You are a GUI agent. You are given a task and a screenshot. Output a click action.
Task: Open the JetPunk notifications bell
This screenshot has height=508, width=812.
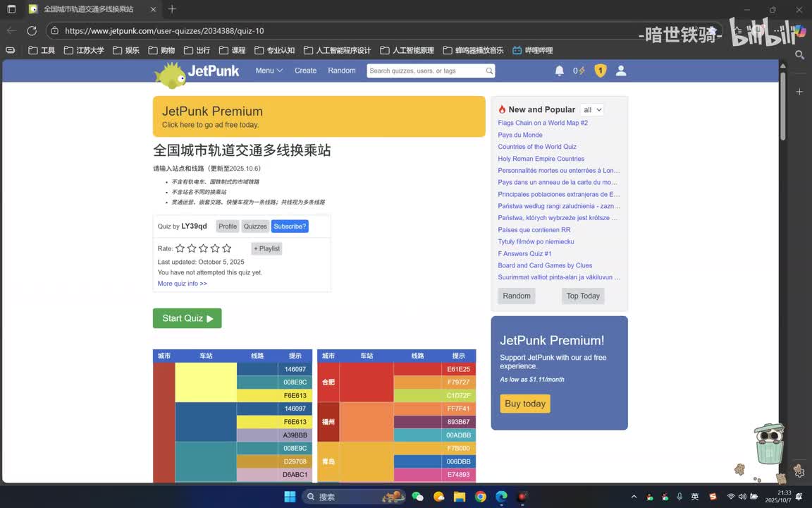559,71
